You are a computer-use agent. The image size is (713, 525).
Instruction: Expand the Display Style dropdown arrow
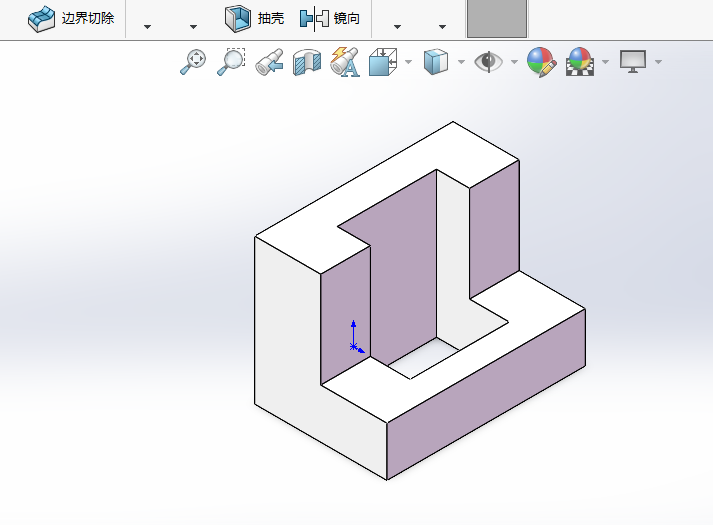pyautogui.click(x=461, y=62)
